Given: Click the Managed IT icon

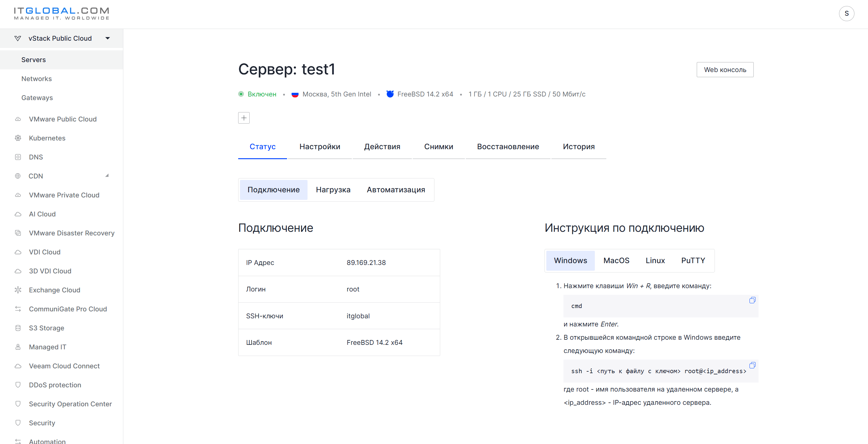Looking at the screenshot, I should point(18,347).
